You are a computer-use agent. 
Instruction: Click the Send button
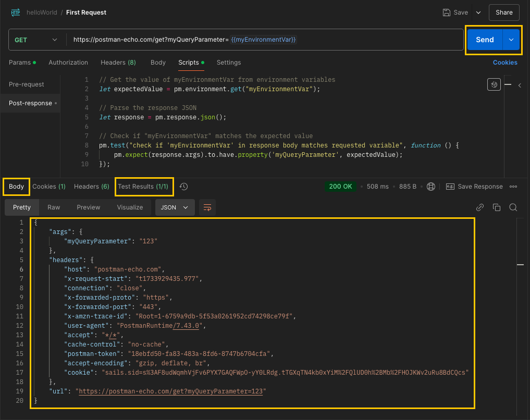click(485, 40)
